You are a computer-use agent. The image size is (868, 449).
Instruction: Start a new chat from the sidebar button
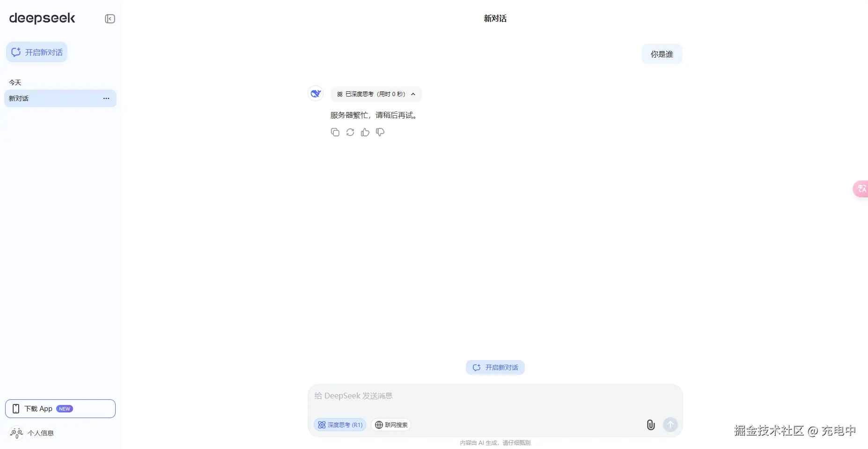[x=37, y=52]
